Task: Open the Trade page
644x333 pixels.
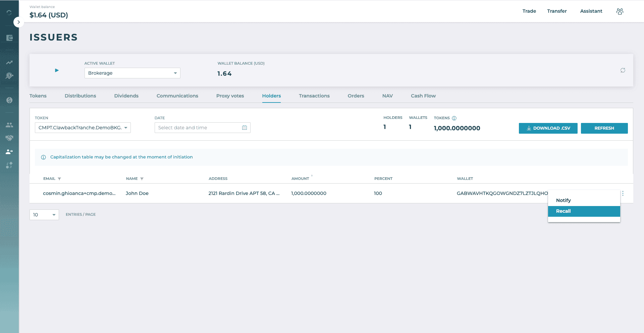Action: coord(529,11)
